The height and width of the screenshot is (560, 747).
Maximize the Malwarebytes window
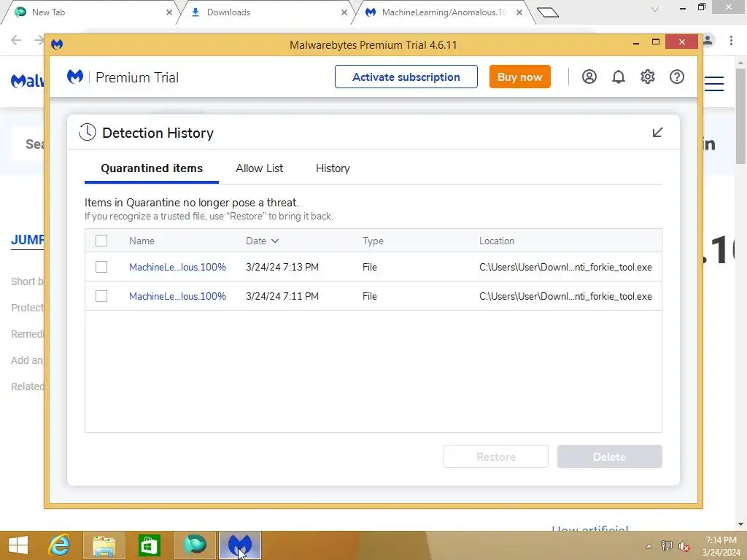pyautogui.click(x=656, y=42)
